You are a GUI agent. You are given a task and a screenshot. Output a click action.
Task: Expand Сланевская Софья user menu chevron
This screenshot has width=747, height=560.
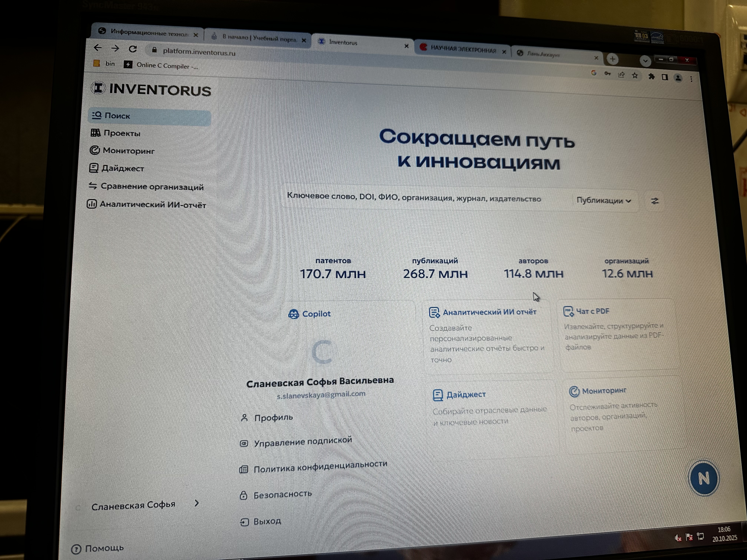tap(197, 503)
